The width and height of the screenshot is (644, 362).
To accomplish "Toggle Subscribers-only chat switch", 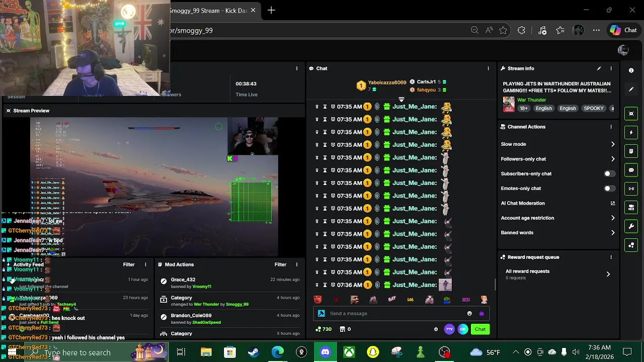I will (x=609, y=173).
